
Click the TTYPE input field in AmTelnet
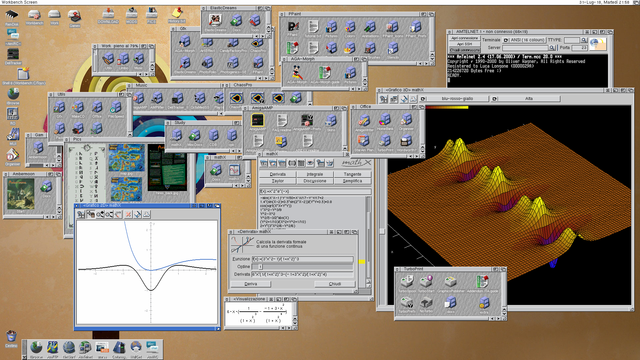coord(572,40)
